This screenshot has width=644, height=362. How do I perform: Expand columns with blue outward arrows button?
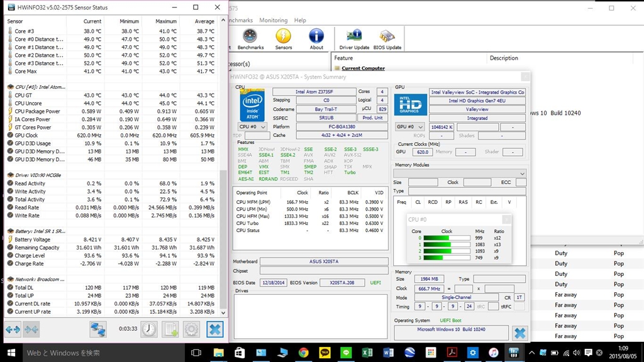tap(13, 329)
